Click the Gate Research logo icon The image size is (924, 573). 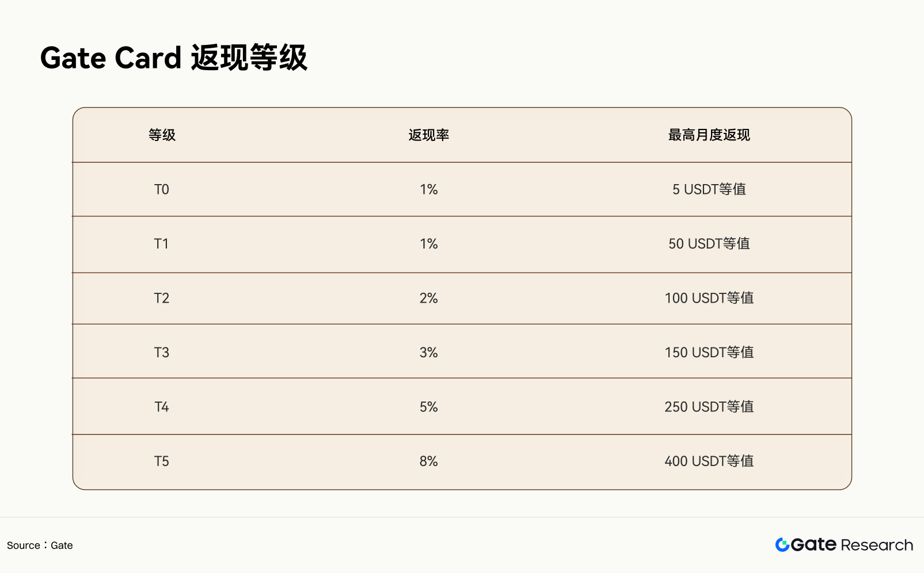[782, 545]
